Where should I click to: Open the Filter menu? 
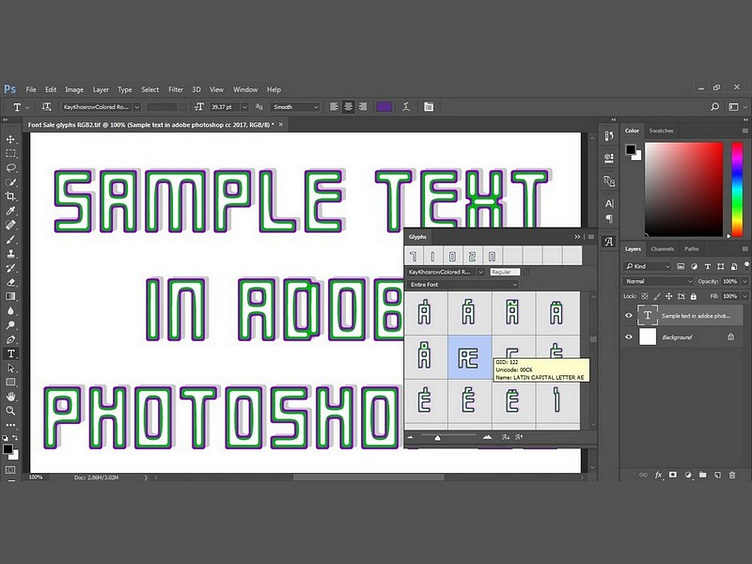(175, 89)
